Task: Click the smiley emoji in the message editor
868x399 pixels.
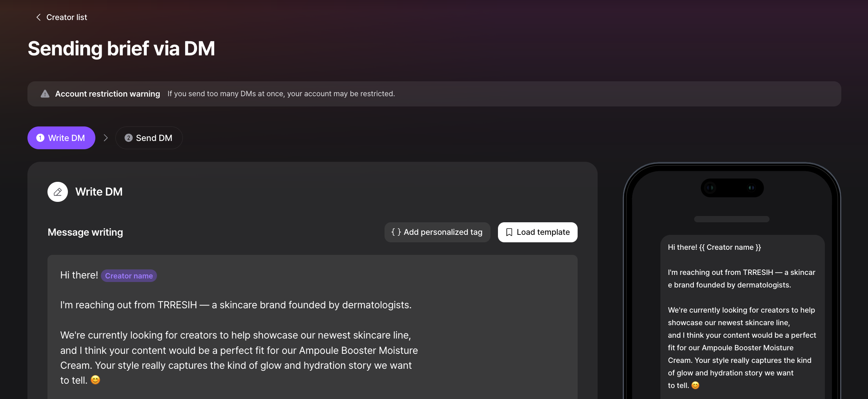Action: click(95, 380)
